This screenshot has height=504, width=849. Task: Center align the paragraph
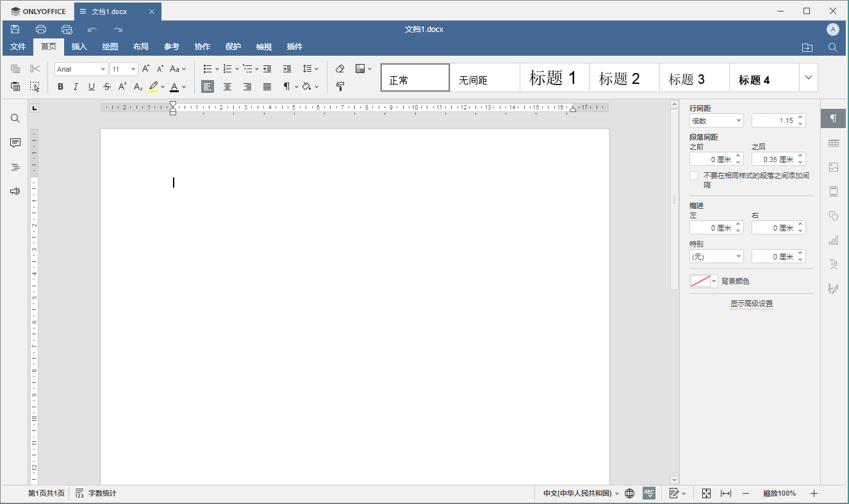(227, 86)
